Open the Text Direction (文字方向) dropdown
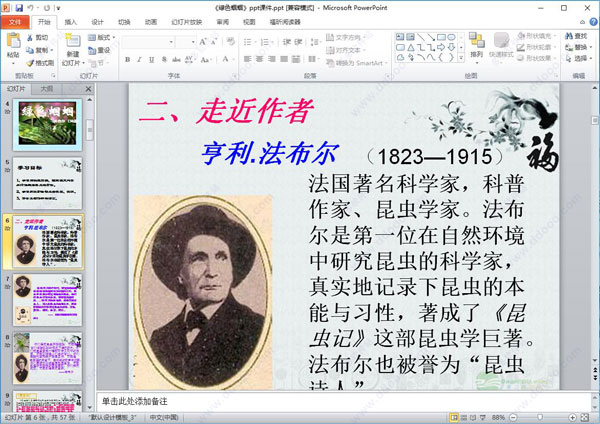Screen dimensions: 600x424 346,37
